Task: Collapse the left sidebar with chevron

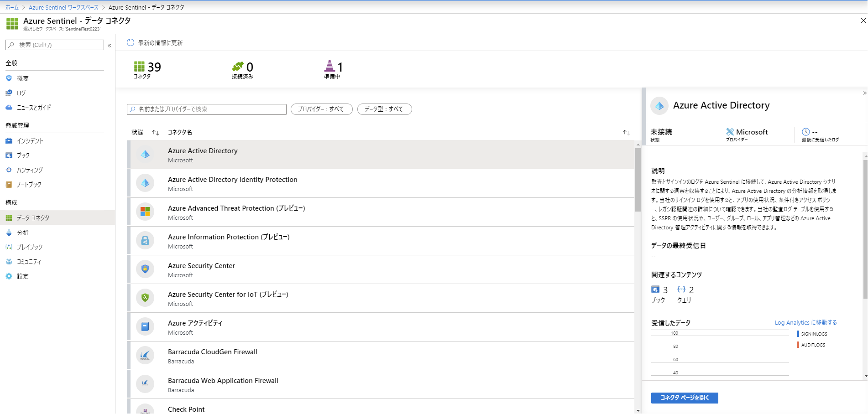Action: click(x=110, y=45)
